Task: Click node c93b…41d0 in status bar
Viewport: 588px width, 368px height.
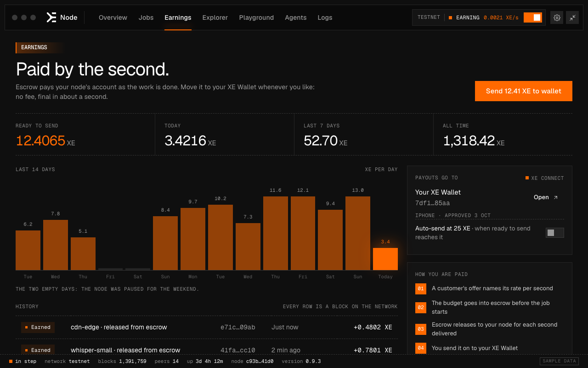Action: (252, 361)
